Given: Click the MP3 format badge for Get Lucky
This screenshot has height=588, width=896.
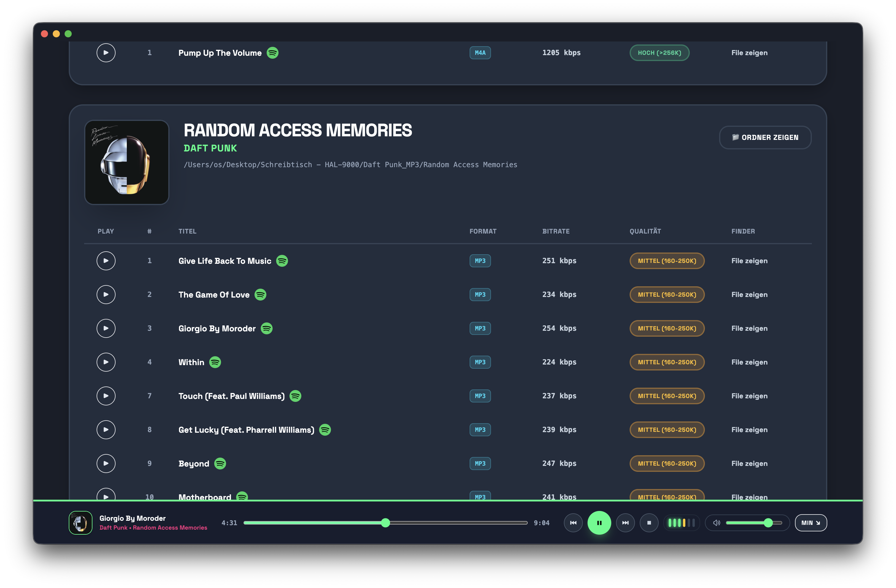Looking at the screenshot, I should (x=480, y=430).
